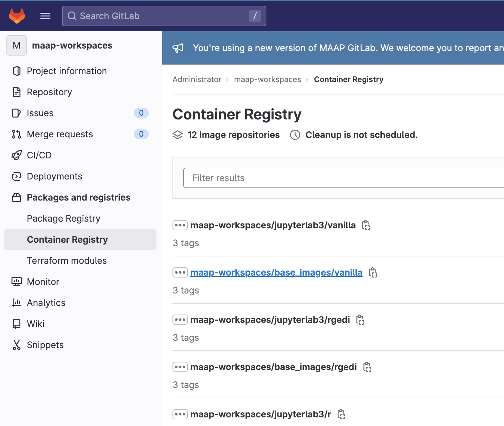Copy jupyterlab3/r image path
This screenshot has height=426, width=504.
click(x=341, y=414)
